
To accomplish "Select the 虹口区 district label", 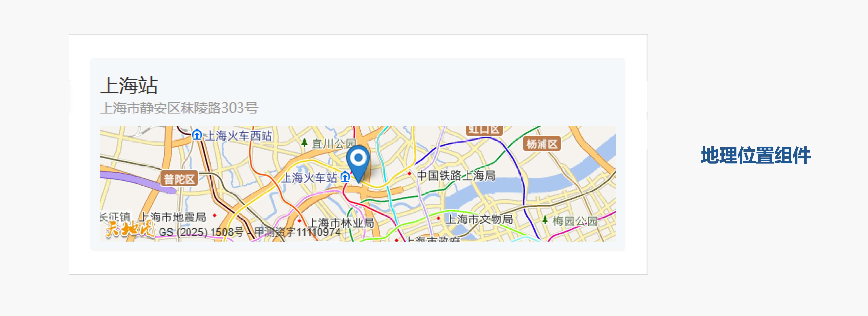I will point(484,130).
